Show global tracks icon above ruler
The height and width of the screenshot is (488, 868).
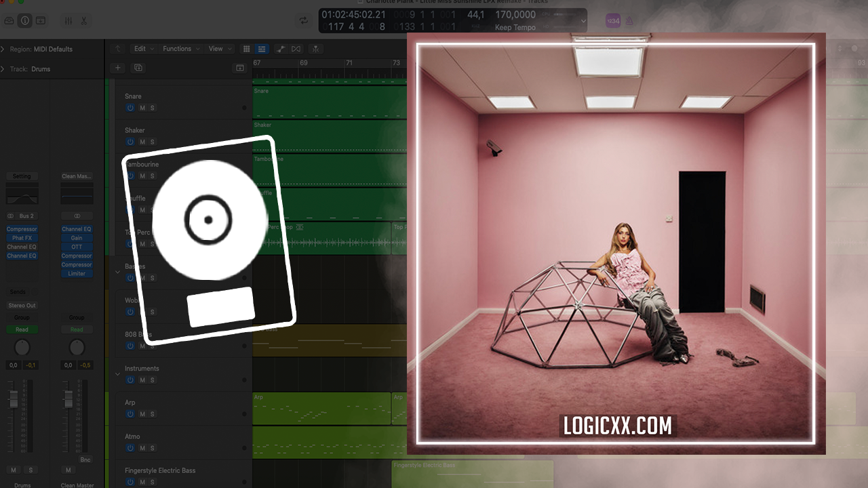(x=239, y=68)
